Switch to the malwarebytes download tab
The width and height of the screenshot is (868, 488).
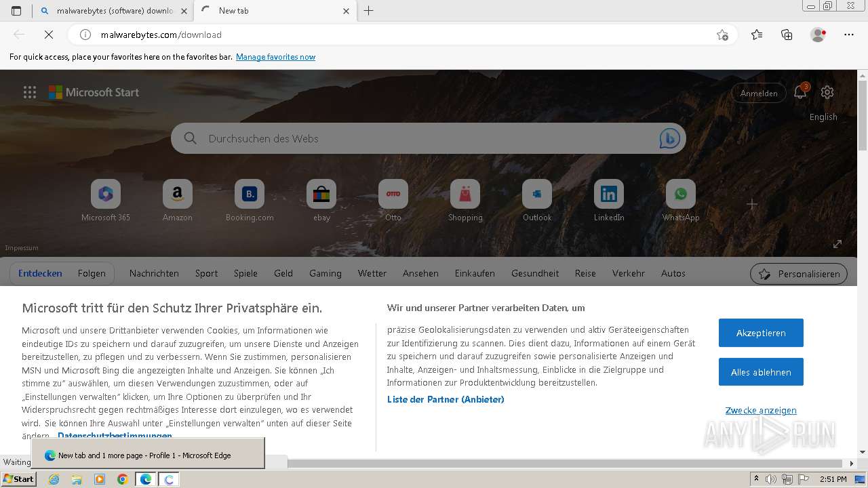[113, 11]
